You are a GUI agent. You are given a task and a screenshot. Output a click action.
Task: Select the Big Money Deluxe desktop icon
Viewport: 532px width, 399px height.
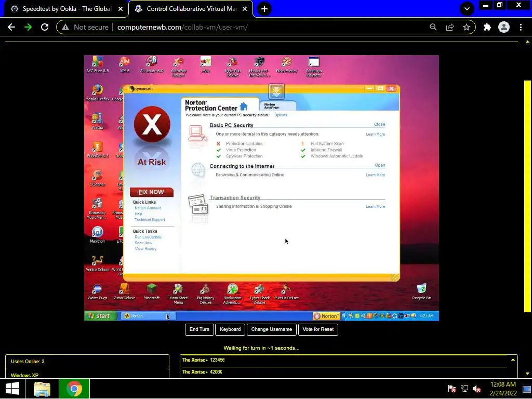point(206,294)
